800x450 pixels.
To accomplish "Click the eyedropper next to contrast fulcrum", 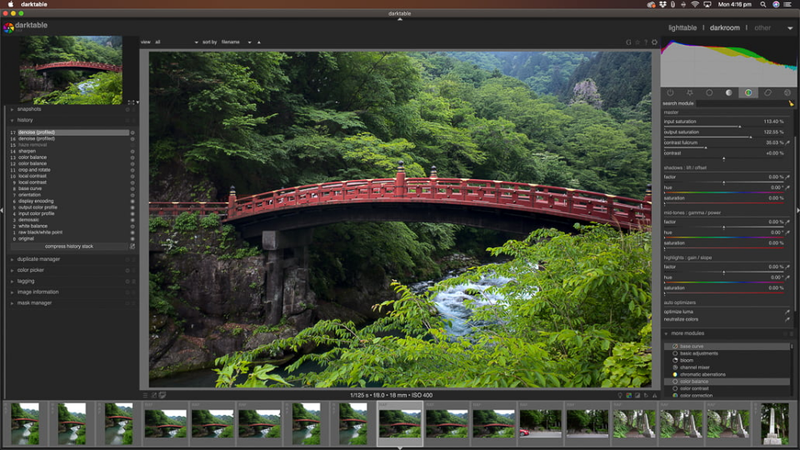I will (789, 143).
